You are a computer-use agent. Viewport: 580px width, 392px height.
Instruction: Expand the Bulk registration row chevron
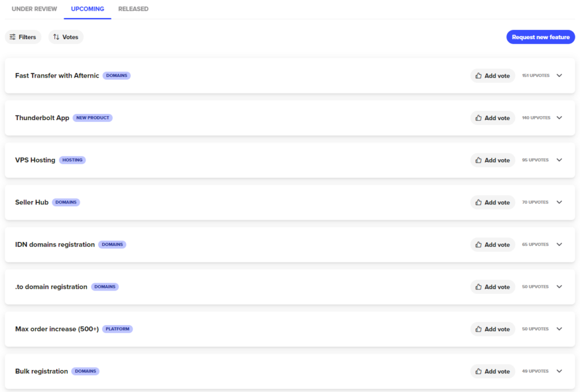[559, 371]
